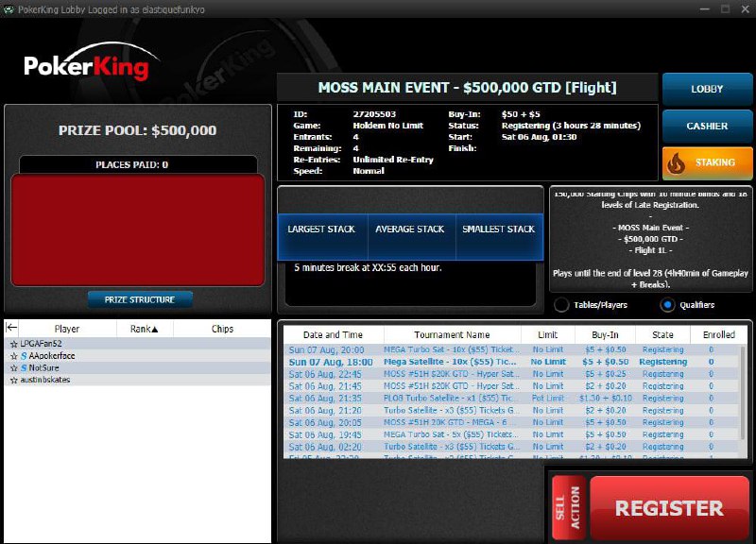Click the Places Paid: 0 bar
This screenshot has height=544, width=756.
138,164
